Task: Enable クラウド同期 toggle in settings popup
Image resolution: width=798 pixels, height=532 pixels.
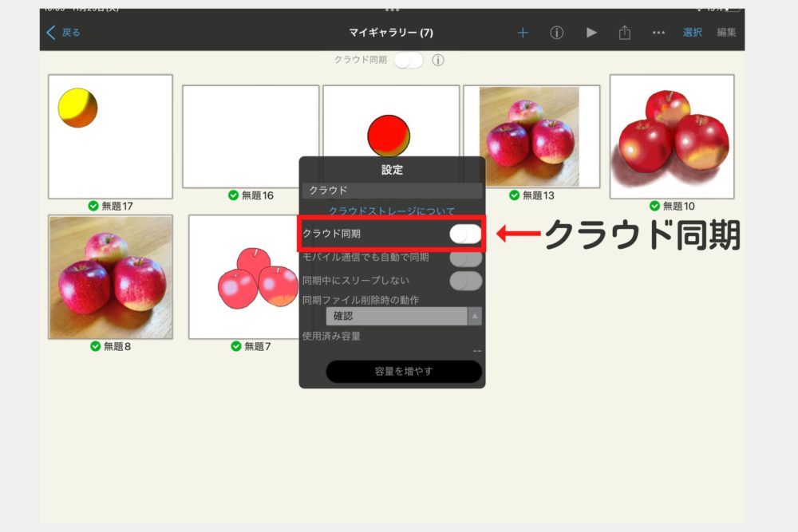Action: tap(465, 234)
